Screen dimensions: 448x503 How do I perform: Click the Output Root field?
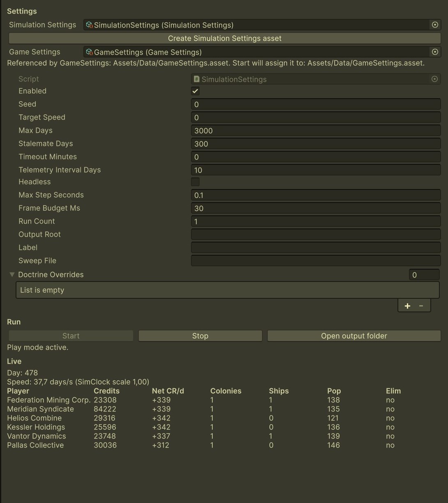pyautogui.click(x=316, y=235)
